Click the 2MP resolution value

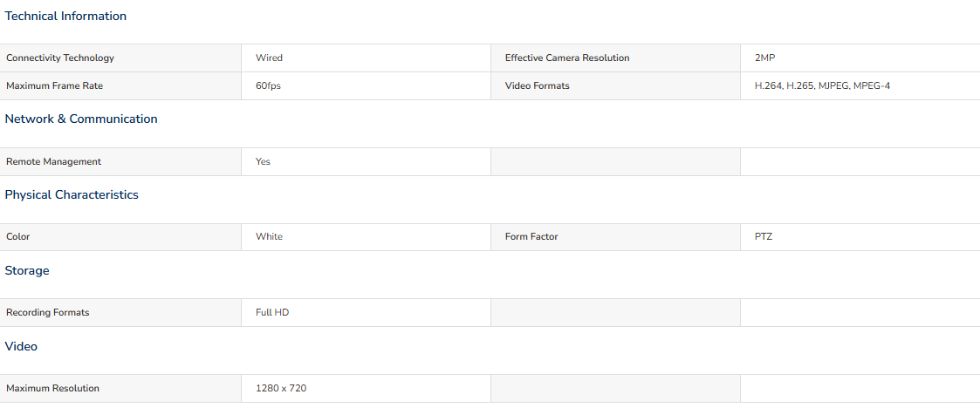[765, 58]
